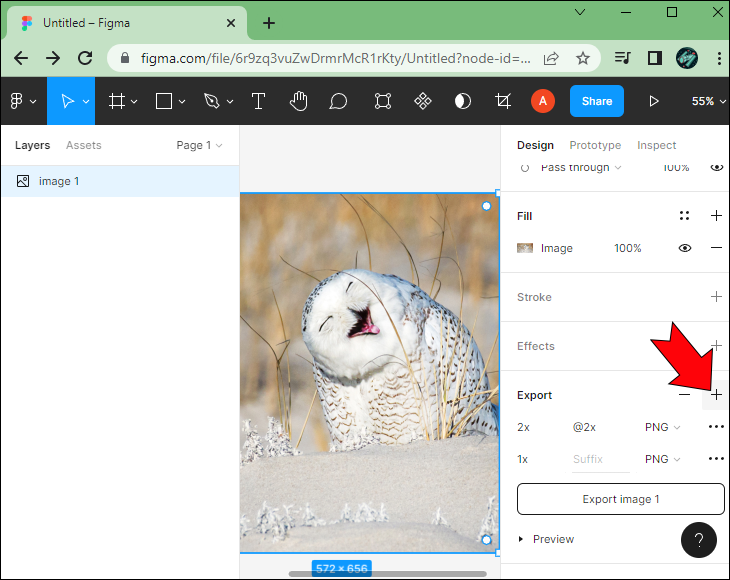
Task: Open Fill styles grid icon
Action: coord(684,216)
